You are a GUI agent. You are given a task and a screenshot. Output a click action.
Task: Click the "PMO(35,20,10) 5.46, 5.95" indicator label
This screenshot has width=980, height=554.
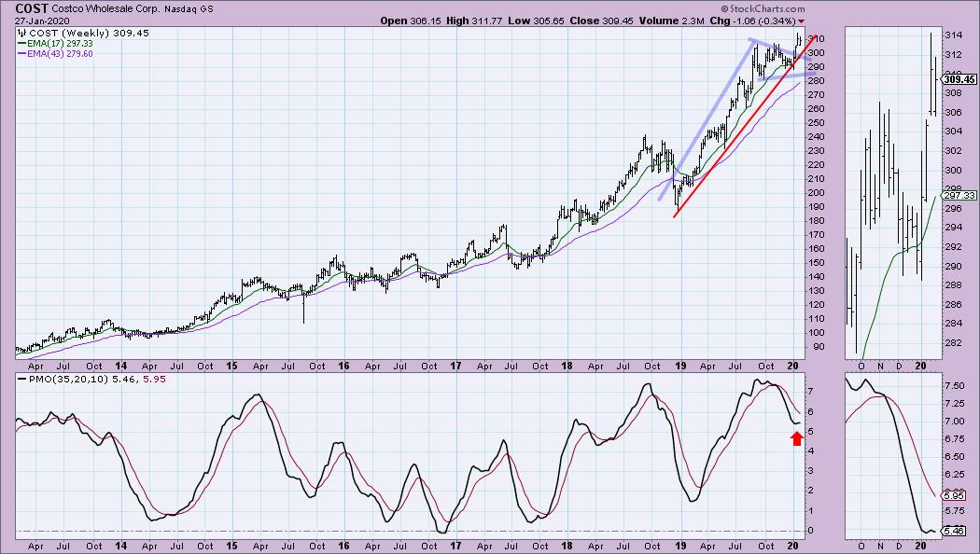click(x=97, y=379)
